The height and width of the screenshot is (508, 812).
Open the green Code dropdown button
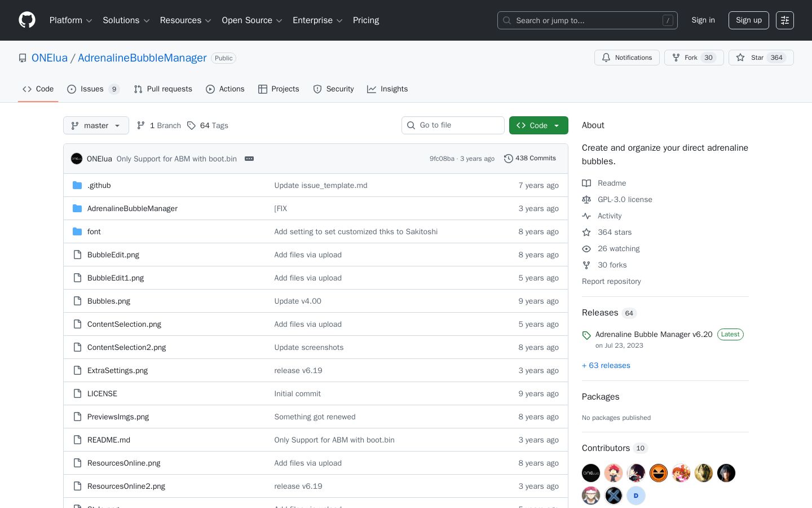[x=539, y=125]
